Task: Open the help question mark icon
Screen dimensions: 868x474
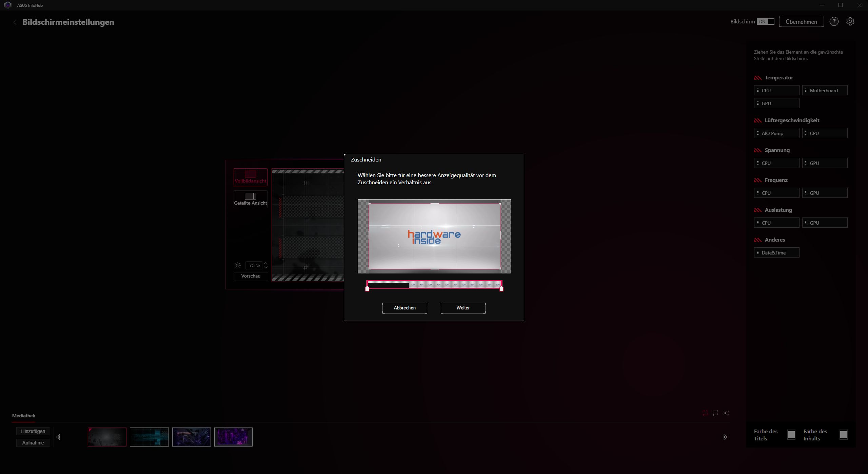Action: tap(834, 21)
